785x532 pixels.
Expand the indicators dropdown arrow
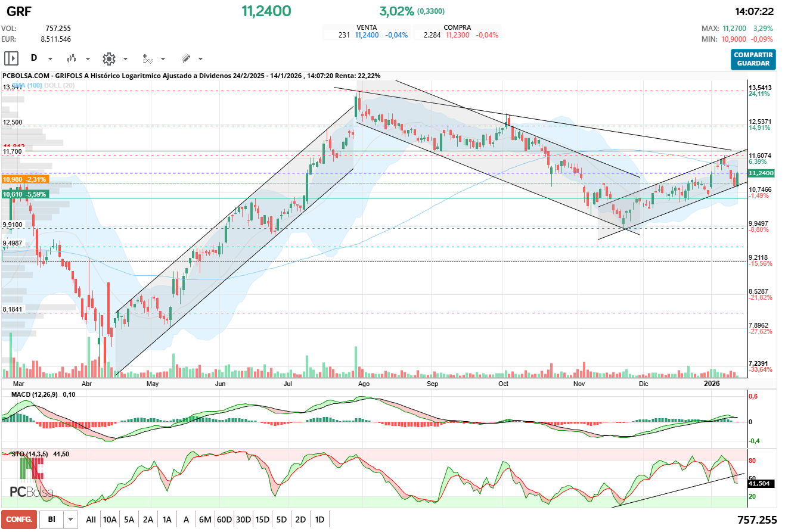point(163,59)
